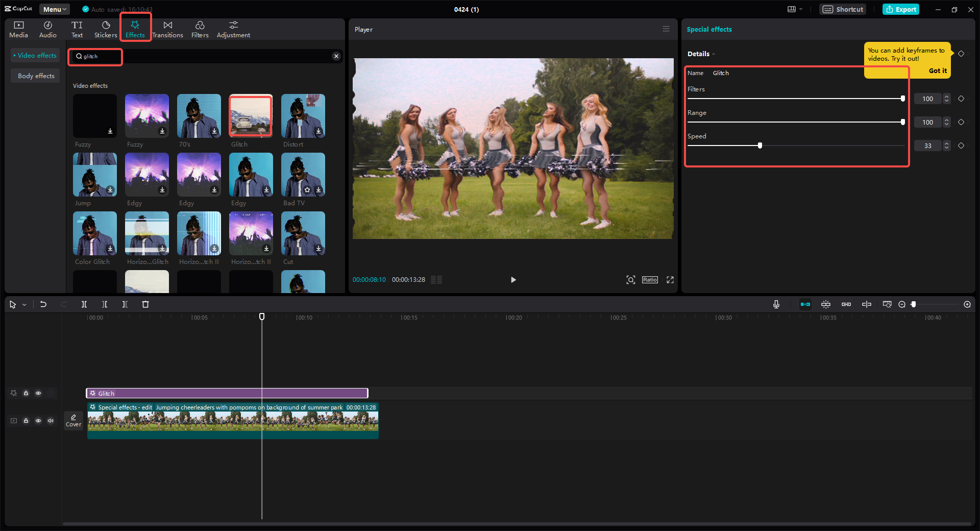Open the Transitions panel
980x531 pixels.
pyautogui.click(x=167, y=28)
